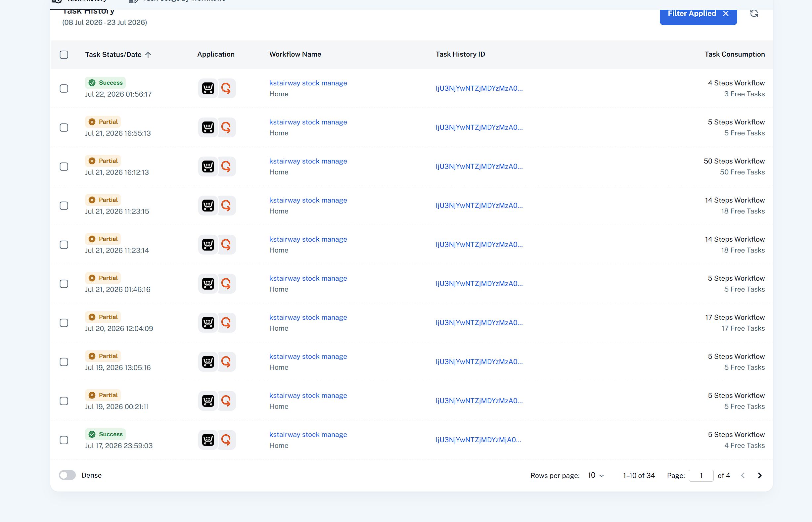Click the Task Consumption column header

coord(735,54)
